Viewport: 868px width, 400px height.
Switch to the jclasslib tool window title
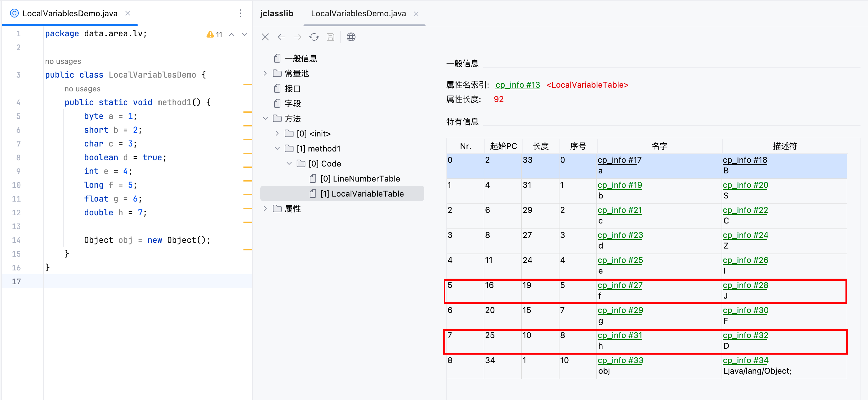pyautogui.click(x=277, y=13)
